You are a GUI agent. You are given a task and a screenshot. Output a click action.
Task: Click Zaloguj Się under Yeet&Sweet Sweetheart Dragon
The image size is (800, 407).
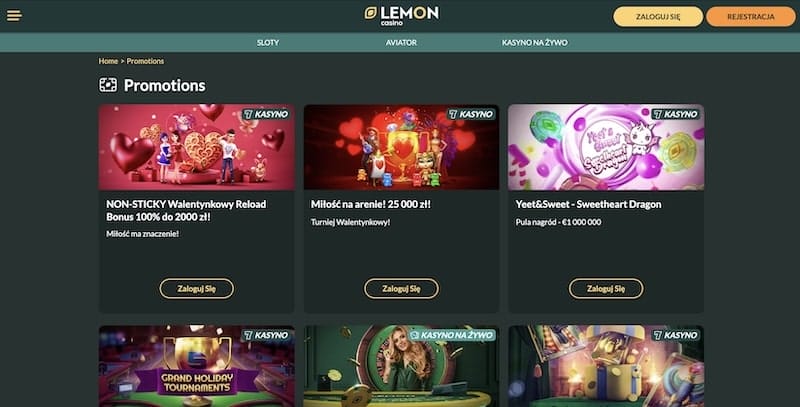pyautogui.click(x=606, y=289)
